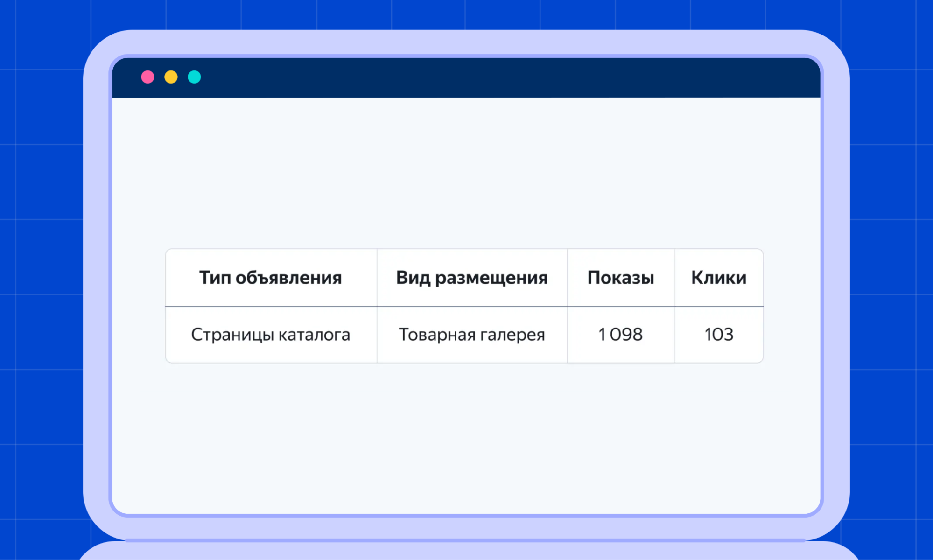
Task: Click the 1 098 impressions value
Action: click(620, 335)
